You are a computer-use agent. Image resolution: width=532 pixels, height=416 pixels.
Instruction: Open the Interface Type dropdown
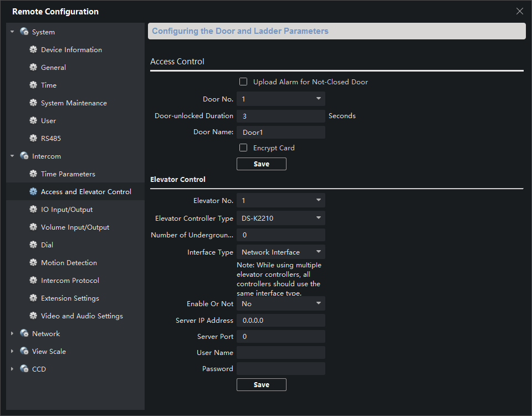[280, 252]
